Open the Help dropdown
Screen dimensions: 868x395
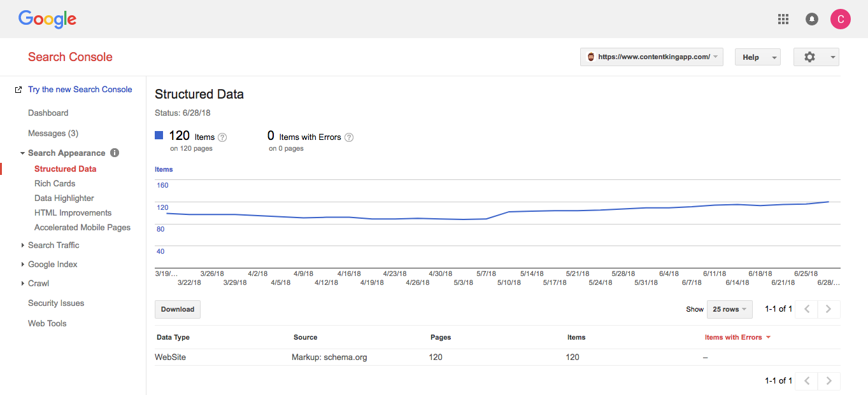pyautogui.click(x=757, y=57)
